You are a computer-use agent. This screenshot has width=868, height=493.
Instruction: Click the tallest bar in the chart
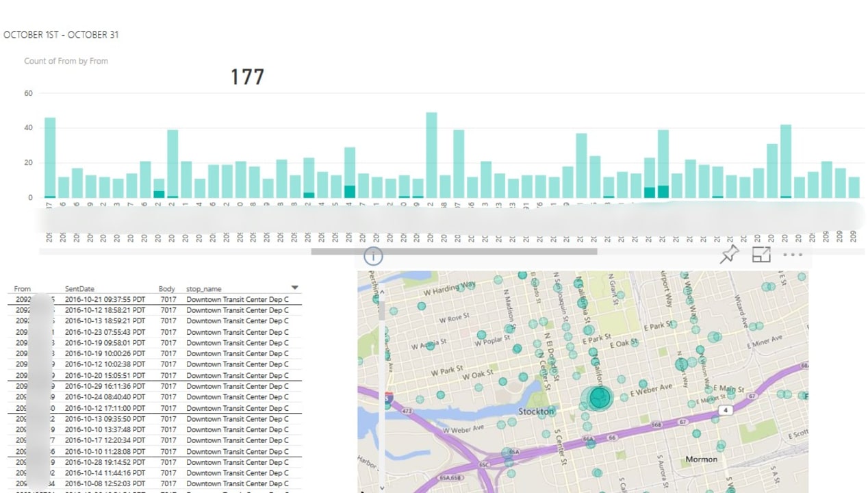431,155
